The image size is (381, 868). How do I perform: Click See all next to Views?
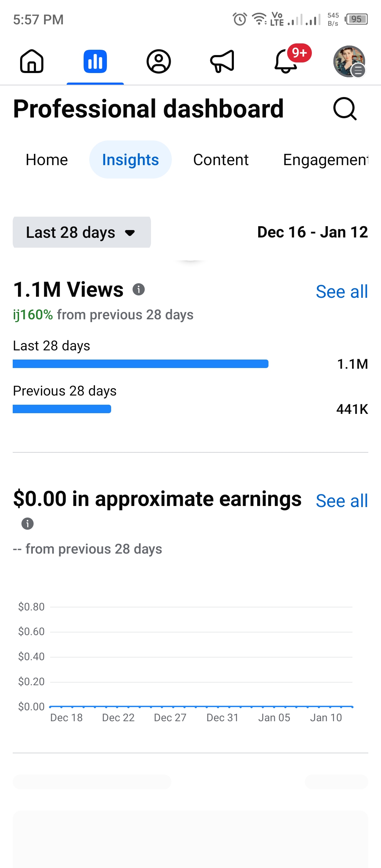pos(341,292)
